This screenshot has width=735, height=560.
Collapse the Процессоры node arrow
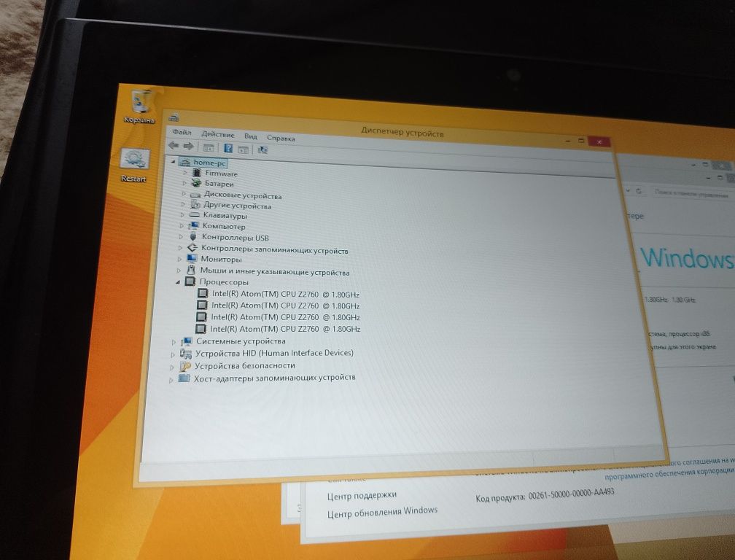pos(178,281)
